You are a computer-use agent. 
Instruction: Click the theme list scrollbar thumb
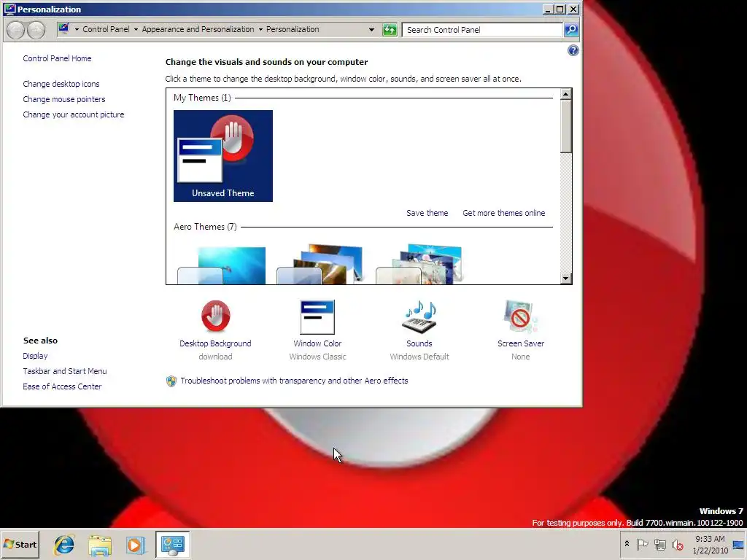(x=566, y=126)
